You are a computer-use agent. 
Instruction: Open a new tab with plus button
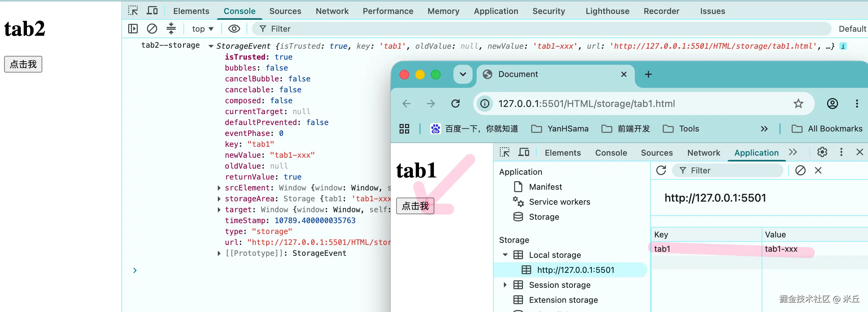tap(648, 74)
